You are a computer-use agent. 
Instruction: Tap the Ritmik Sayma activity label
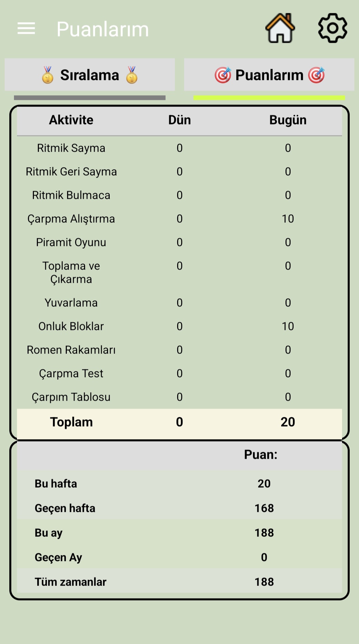click(71, 148)
